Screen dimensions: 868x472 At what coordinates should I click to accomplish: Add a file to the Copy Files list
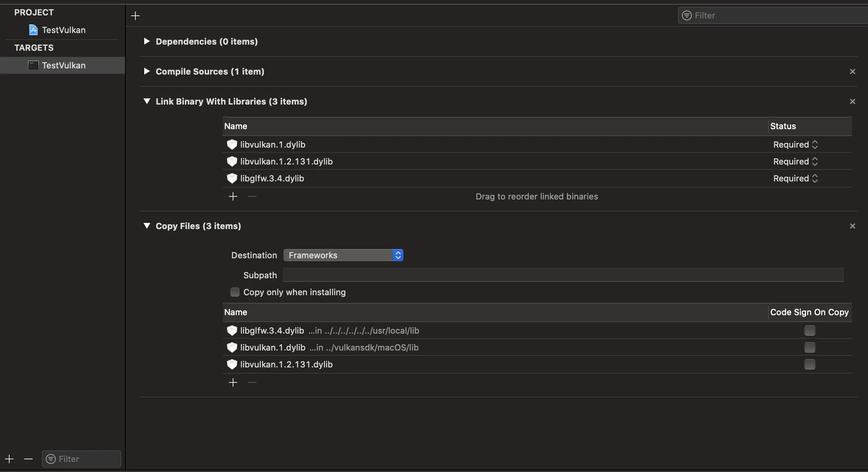[233, 382]
